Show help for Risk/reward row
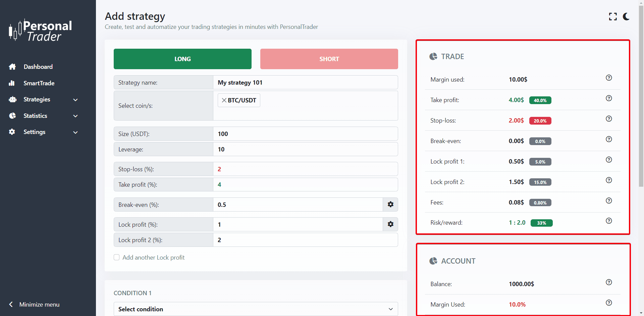Viewport: 644px width, 316px height. coord(609,221)
